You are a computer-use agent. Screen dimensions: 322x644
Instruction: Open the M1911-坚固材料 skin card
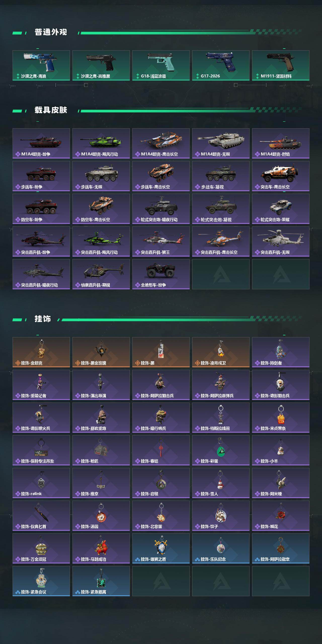pos(281,65)
